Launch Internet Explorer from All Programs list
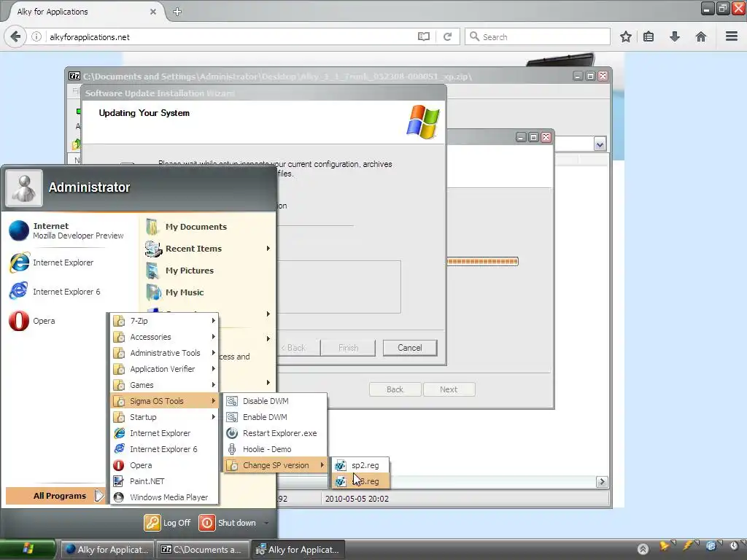Image resolution: width=747 pixels, height=560 pixels. click(164, 433)
